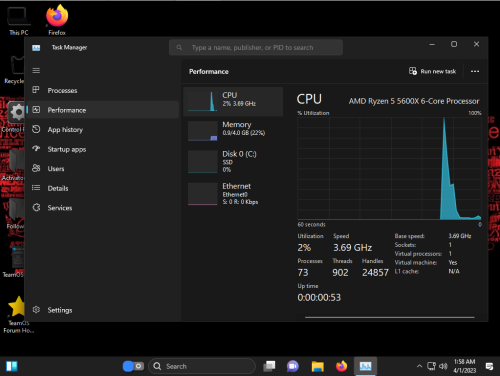Click the Services cog icon
Screen dimensions: 500x376
[x=36, y=208]
